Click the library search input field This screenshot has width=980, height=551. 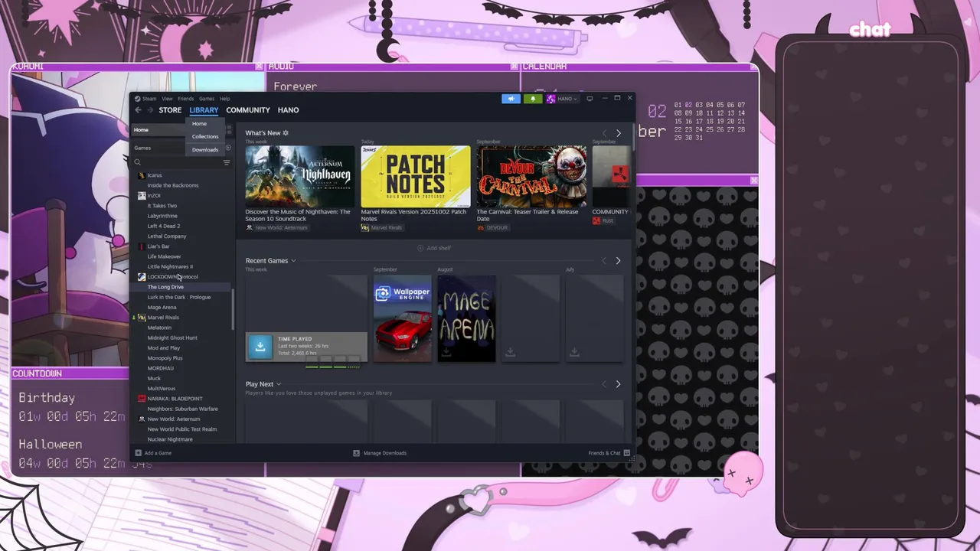(x=181, y=162)
